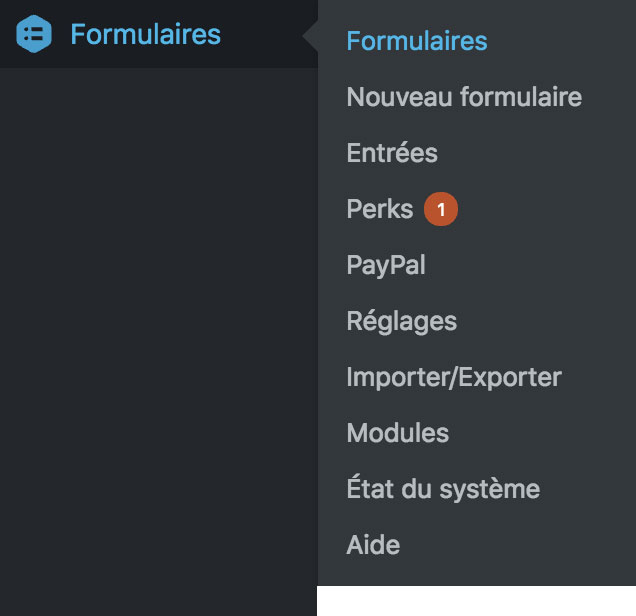The width and height of the screenshot is (636, 616).
Task: Create a form via Nouveau formulaire
Action: [x=463, y=97]
